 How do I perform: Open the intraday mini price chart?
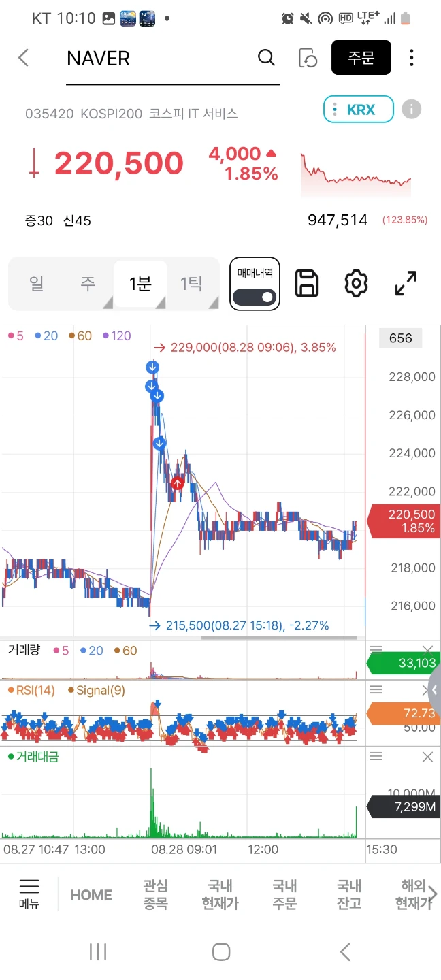pyautogui.click(x=356, y=175)
